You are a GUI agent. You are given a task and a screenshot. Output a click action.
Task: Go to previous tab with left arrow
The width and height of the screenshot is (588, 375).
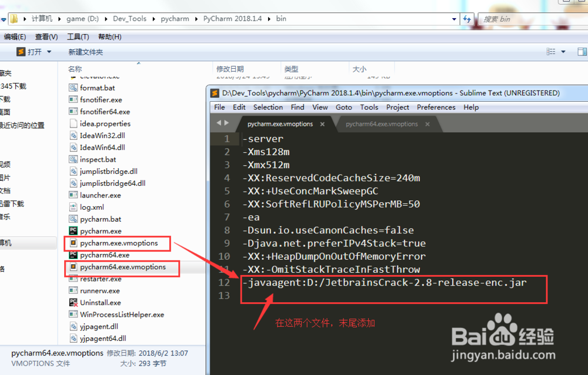[x=219, y=123]
